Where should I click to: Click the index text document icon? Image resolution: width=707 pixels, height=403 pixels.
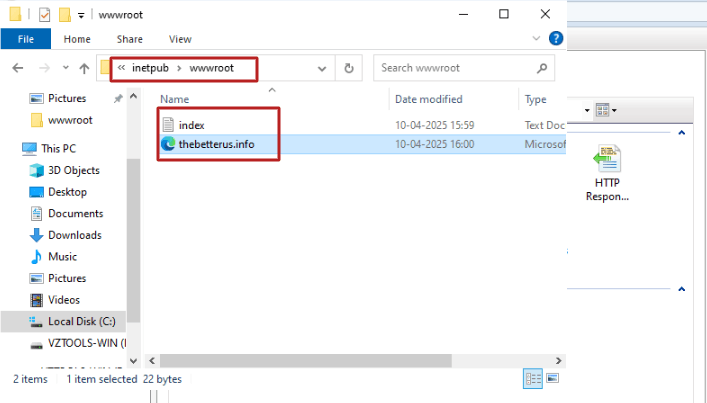coord(168,125)
